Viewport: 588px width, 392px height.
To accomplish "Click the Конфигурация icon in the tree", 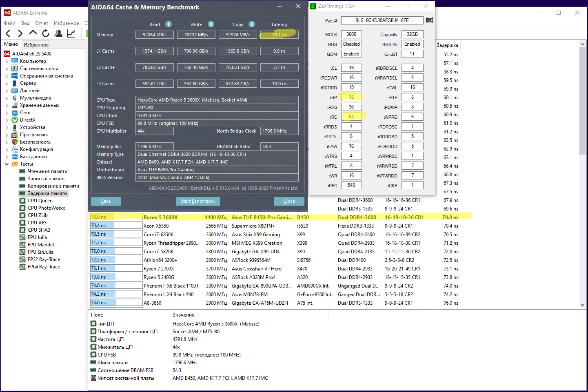I will [15, 149].
